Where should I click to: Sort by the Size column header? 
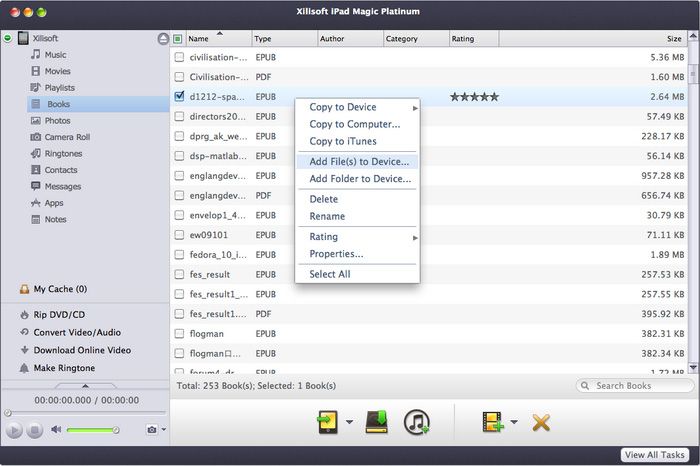point(592,39)
